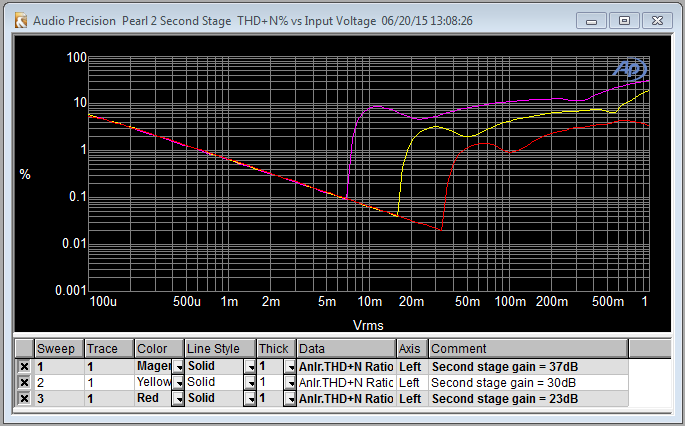Click the Comment column header
The height and width of the screenshot is (426, 685).
click(x=528, y=349)
